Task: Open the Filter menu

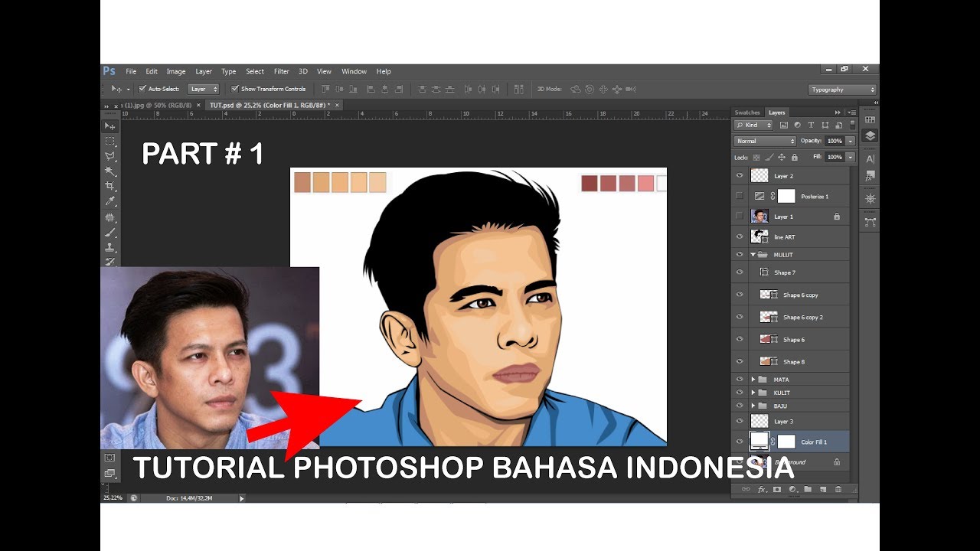Action: tap(282, 71)
